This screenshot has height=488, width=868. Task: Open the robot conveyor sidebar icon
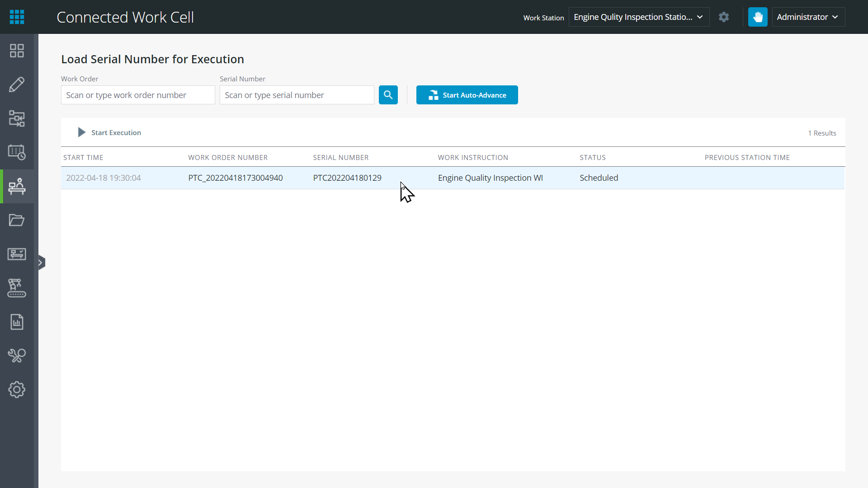pyautogui.click(x=17, y=288)
